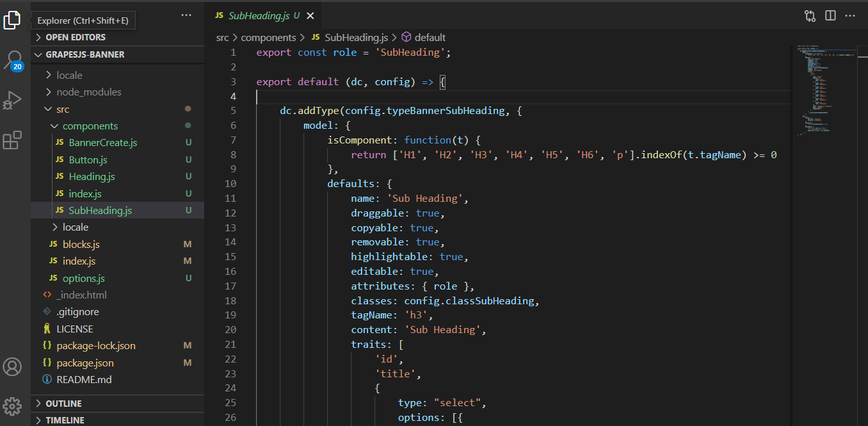The height and width of the screenshot is (426, 868).
Task: Click the JS icon in SubHeading.js tab
Action: [220, 15]
